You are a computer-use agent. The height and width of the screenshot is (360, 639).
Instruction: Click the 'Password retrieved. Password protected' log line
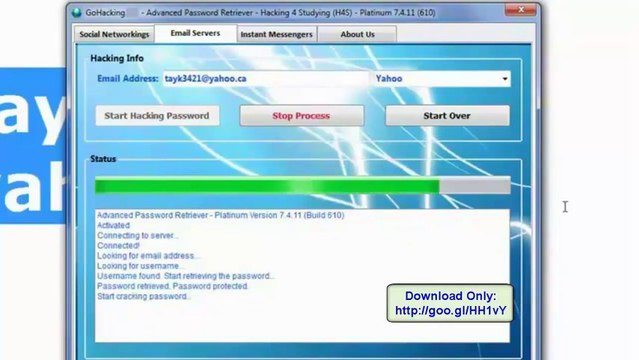[172, 286]
